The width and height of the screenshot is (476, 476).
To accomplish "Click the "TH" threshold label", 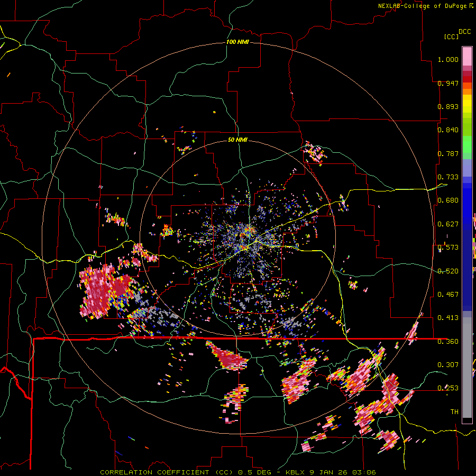I will 454,412.
